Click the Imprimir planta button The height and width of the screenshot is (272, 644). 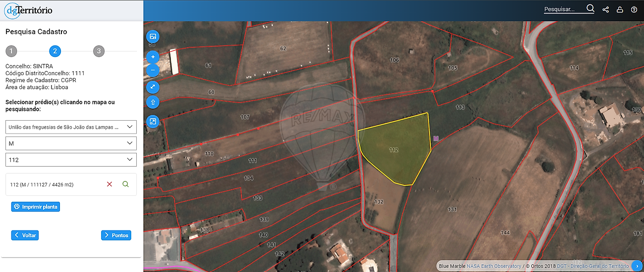click(x=36, y=207)
